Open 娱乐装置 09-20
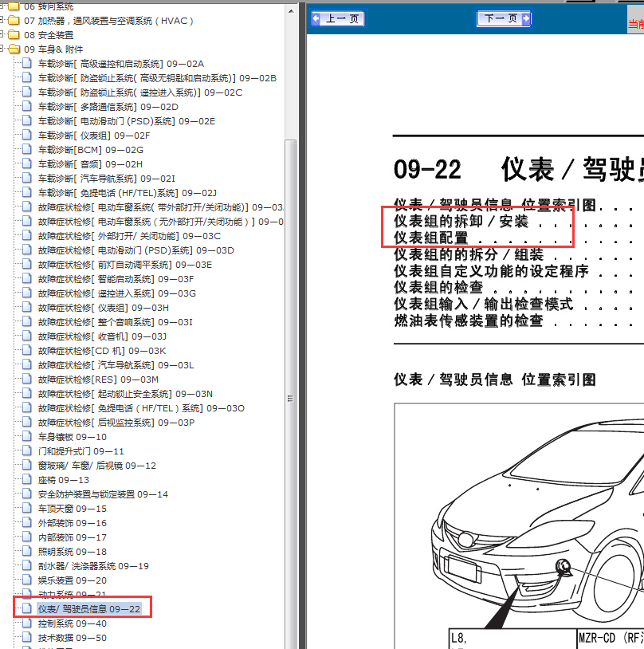Screen dimensions: 644x649 73,580
